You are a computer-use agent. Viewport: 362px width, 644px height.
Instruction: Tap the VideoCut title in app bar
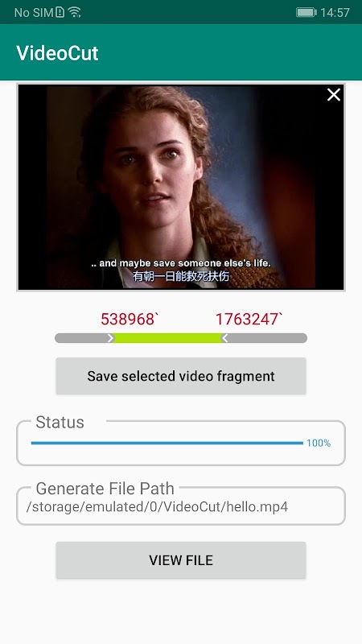tap(57, 53)
